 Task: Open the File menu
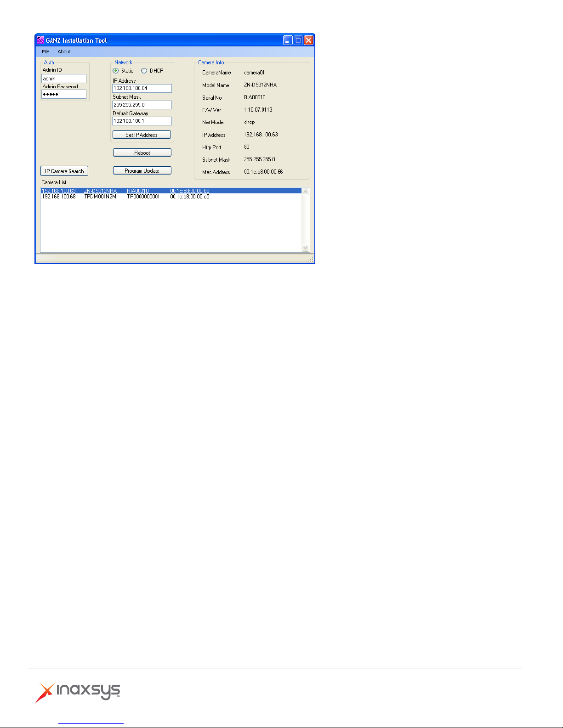click(45, 52)
